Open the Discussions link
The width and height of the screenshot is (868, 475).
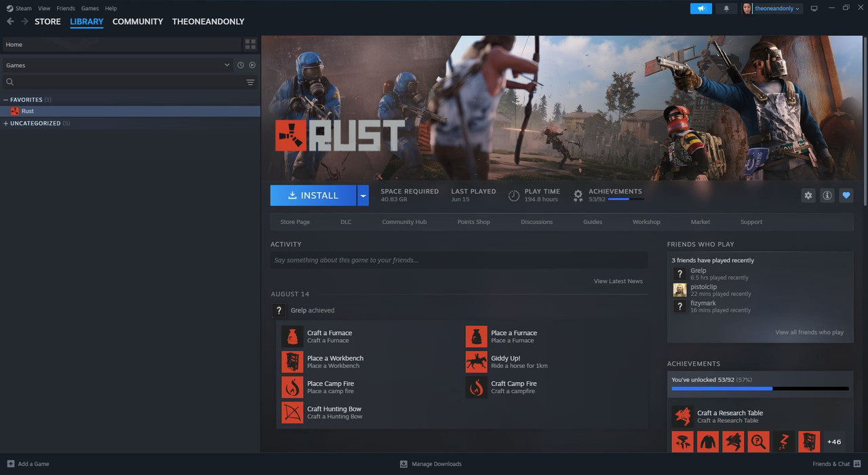[x=536, y=222]
